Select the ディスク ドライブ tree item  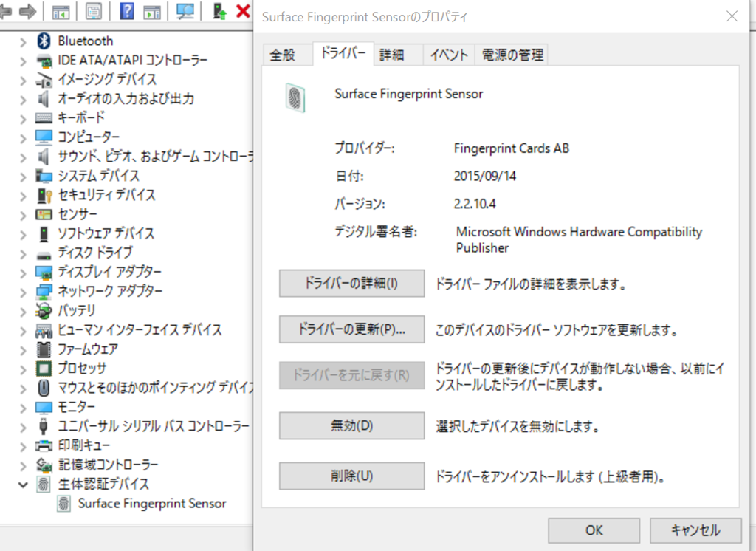[95, 253]
